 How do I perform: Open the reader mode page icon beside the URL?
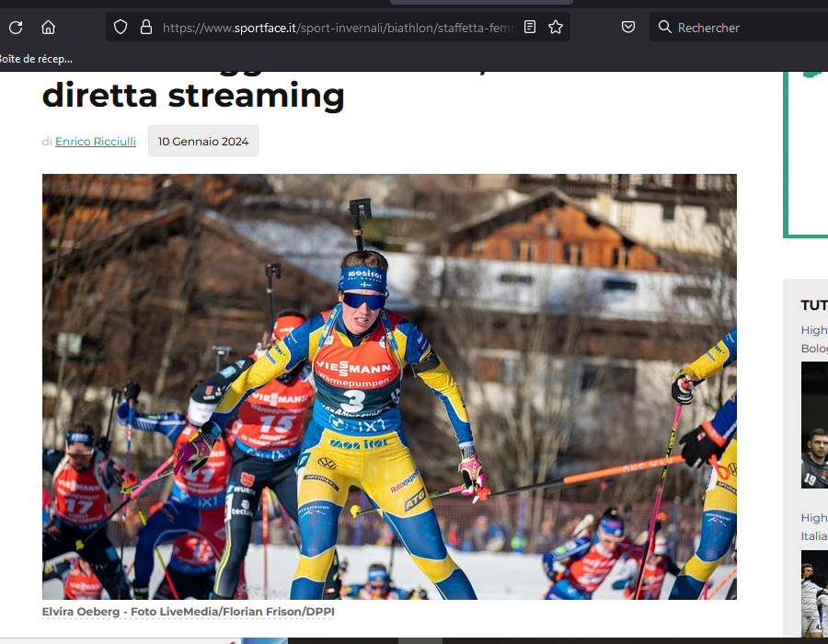coord(529,27)
